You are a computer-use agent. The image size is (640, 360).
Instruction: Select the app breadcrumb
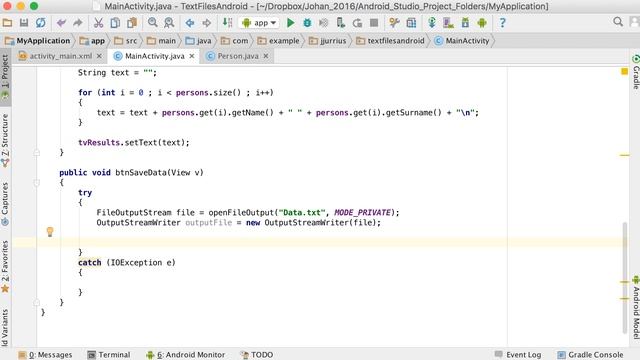(92, 41)
